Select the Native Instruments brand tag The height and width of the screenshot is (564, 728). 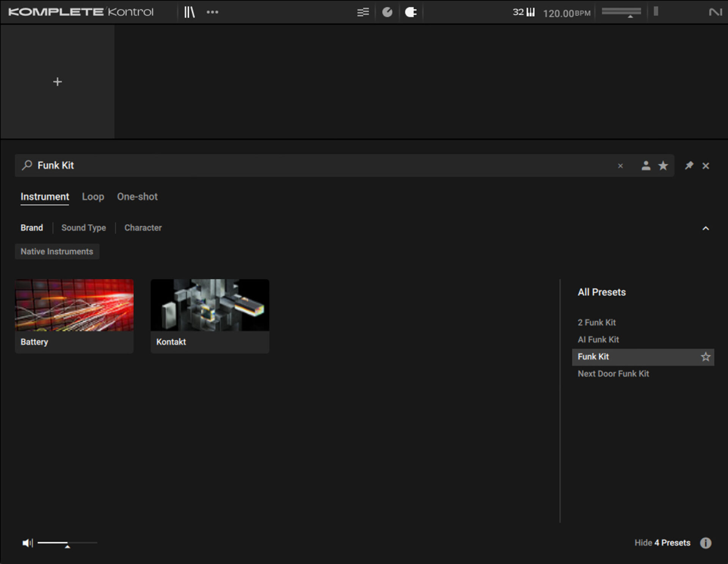click(x=57, y=252)
